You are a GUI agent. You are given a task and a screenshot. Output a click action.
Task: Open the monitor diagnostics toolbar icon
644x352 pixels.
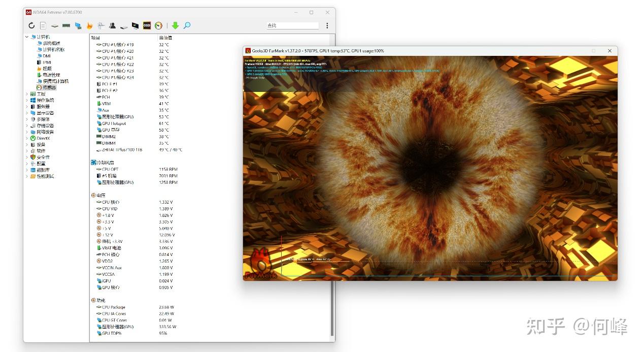coord(135,25)
